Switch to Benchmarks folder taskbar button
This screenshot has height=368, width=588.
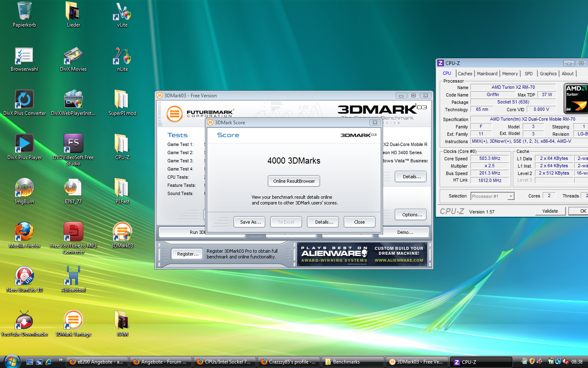(x=353, y=362)
